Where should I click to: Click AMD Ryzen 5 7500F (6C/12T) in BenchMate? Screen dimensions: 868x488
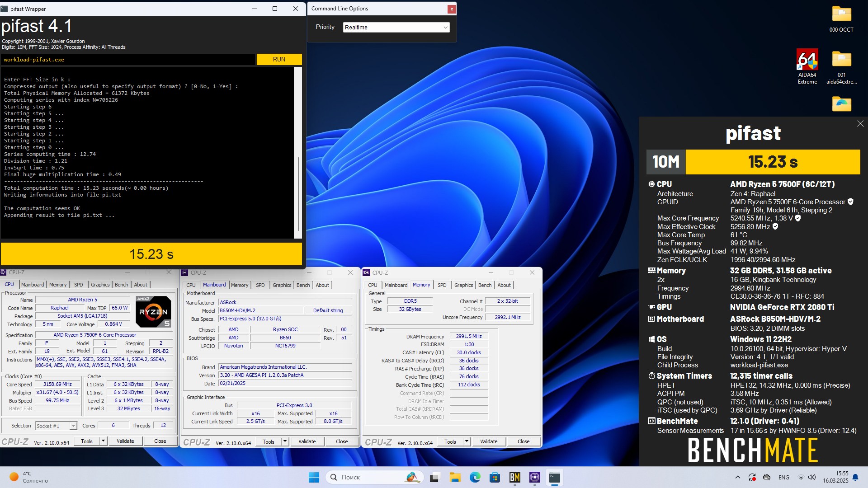click(782, 184)
